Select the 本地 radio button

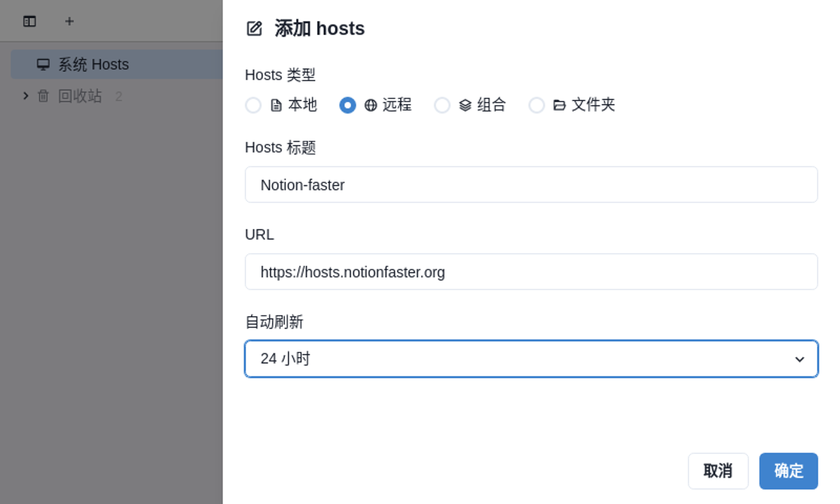click(x=253, y=105)
